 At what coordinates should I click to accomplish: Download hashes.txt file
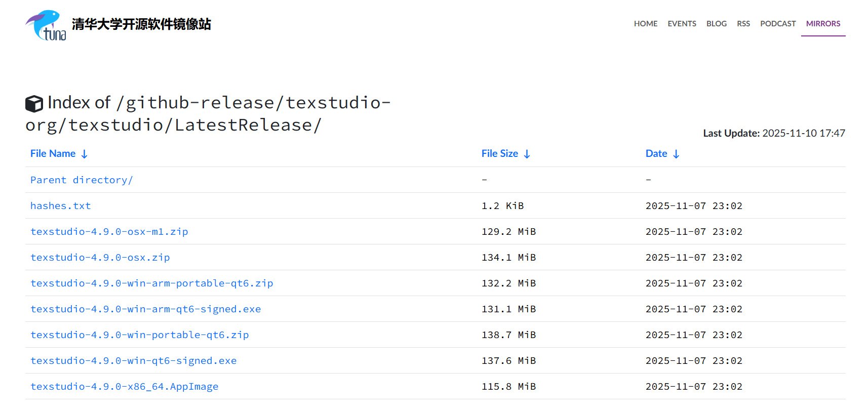coord(60,206)
